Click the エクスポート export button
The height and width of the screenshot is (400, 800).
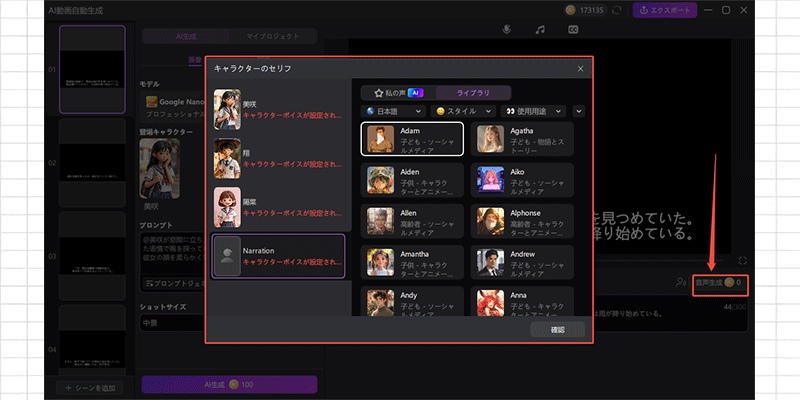[x=665, y=10]
